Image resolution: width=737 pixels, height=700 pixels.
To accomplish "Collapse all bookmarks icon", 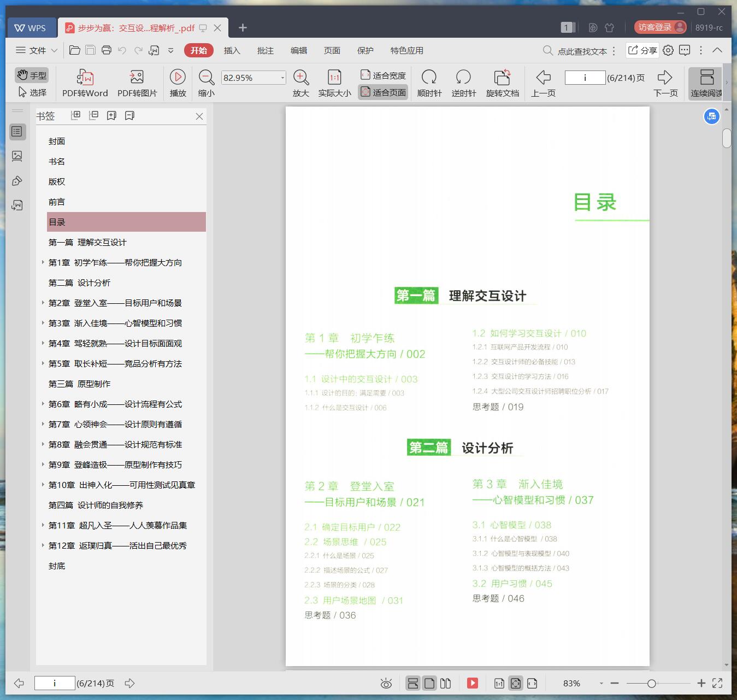I will (93, 115).
